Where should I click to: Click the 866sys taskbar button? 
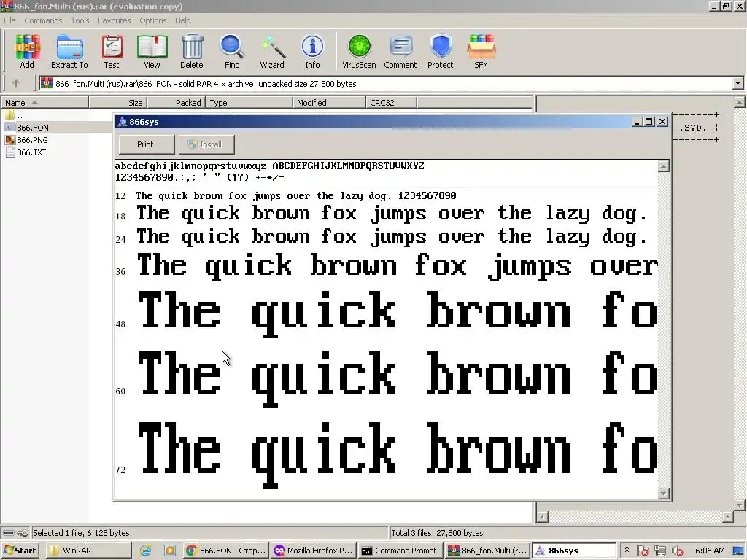574,551
